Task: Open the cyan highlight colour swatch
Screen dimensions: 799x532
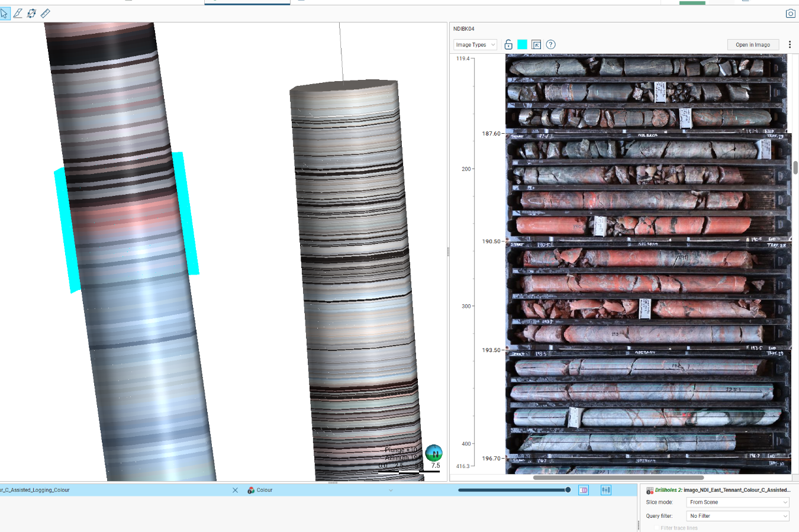Action: (x=522, y=44)
